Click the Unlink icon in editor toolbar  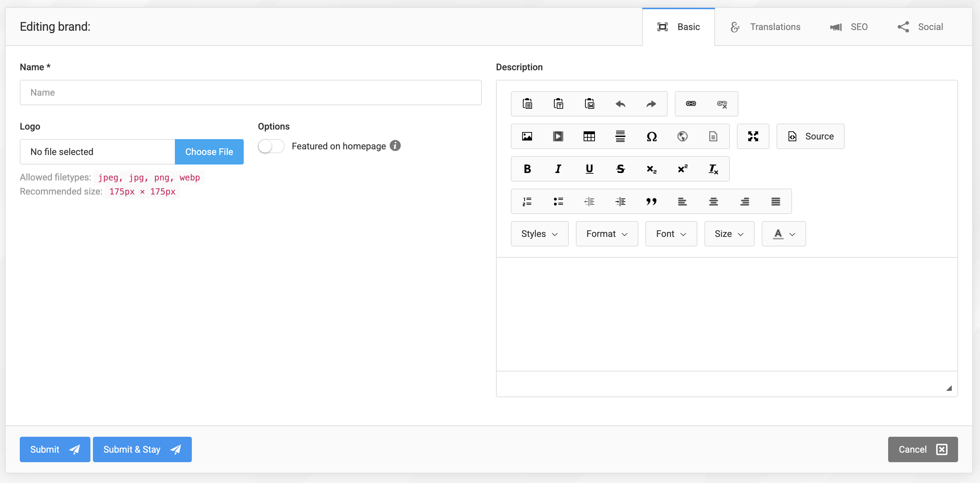[x=722, y=104]
